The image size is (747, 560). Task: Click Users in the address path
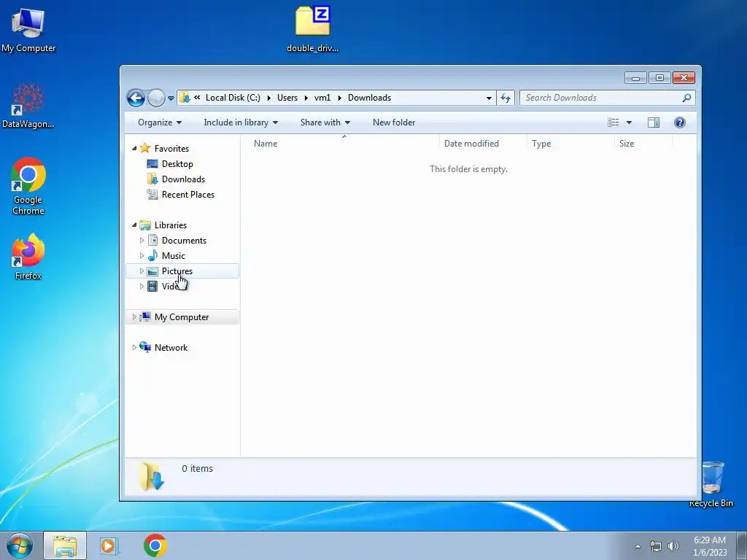pos(287,98)
